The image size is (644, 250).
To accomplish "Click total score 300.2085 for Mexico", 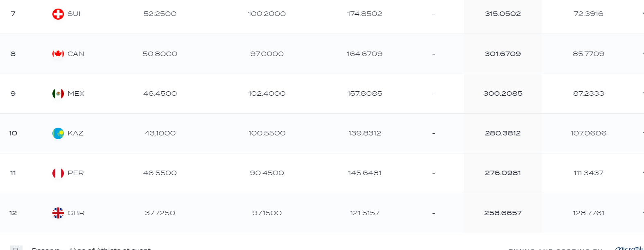I will coord(503,94).
